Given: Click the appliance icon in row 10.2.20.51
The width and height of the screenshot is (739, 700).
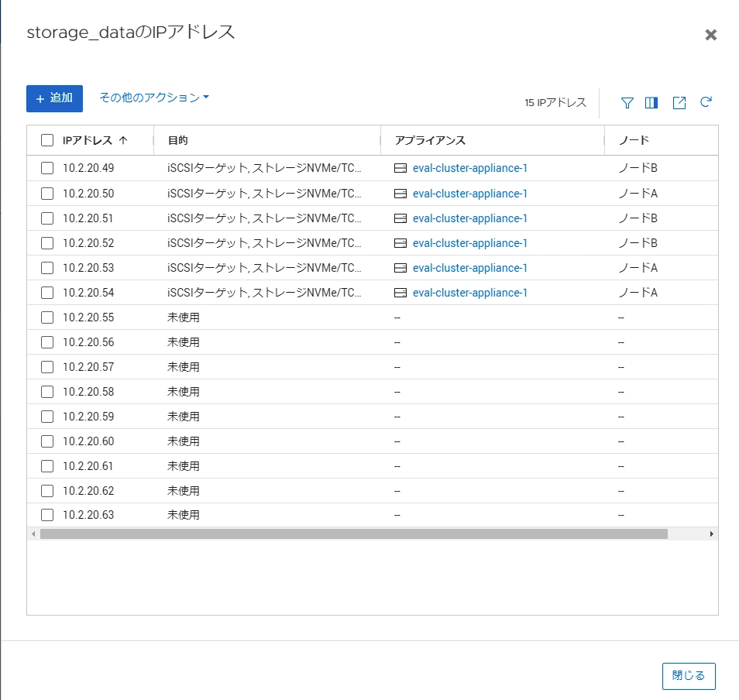Looking at the screenshot, I should [399, 218].
